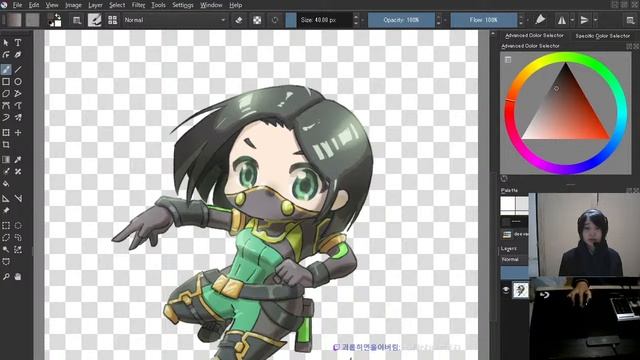Image resolution: width=640 pixels, height=360 pixels.
Task: Select the Bezier Curve tool
Action: [6, 106]
